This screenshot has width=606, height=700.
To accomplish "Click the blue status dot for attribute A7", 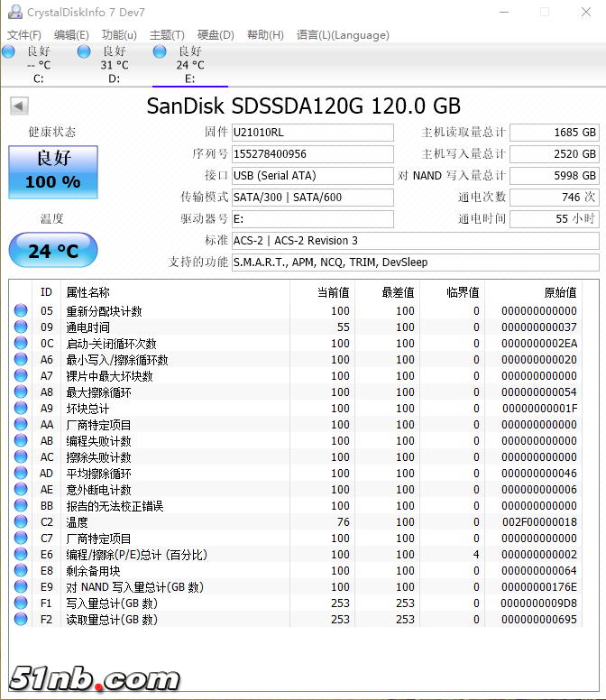I will tap(21, 375).
